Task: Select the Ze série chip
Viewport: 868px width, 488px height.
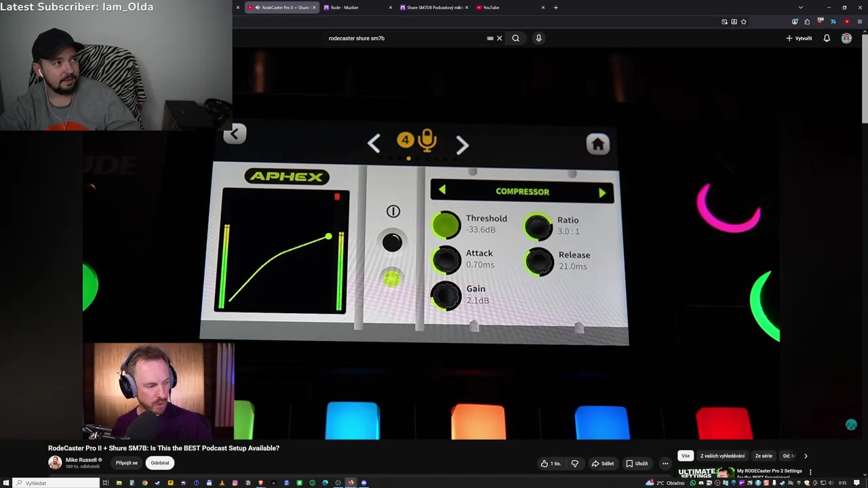Action: [x=764, y=456]
